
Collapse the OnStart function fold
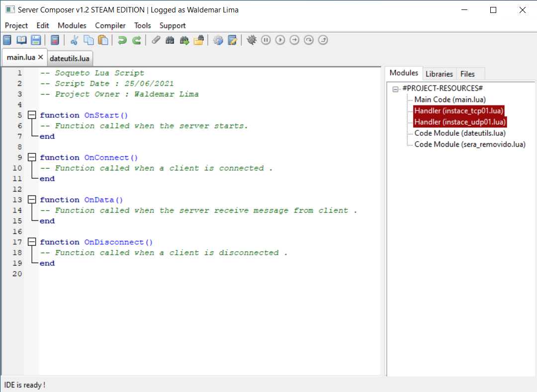[x=32, y=115]
